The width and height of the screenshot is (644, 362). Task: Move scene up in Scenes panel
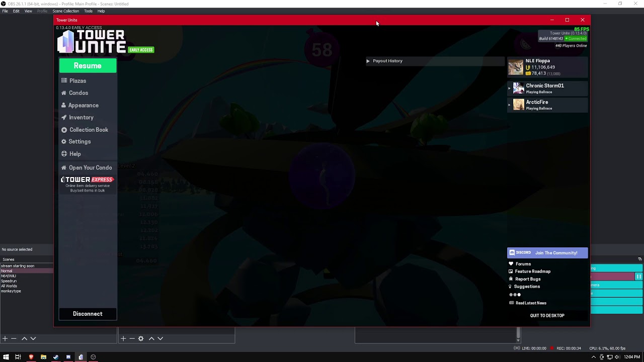tap(24, 339)
